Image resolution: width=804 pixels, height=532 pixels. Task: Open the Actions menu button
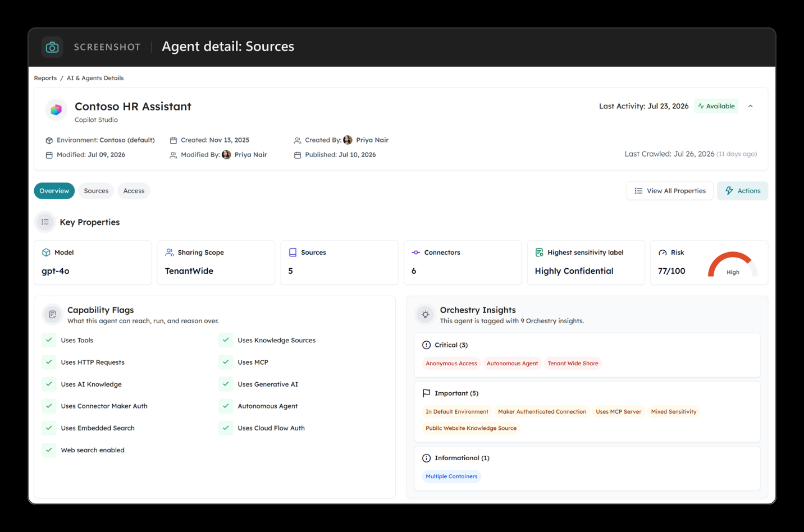pyautogui.click(x=742, y=191)
